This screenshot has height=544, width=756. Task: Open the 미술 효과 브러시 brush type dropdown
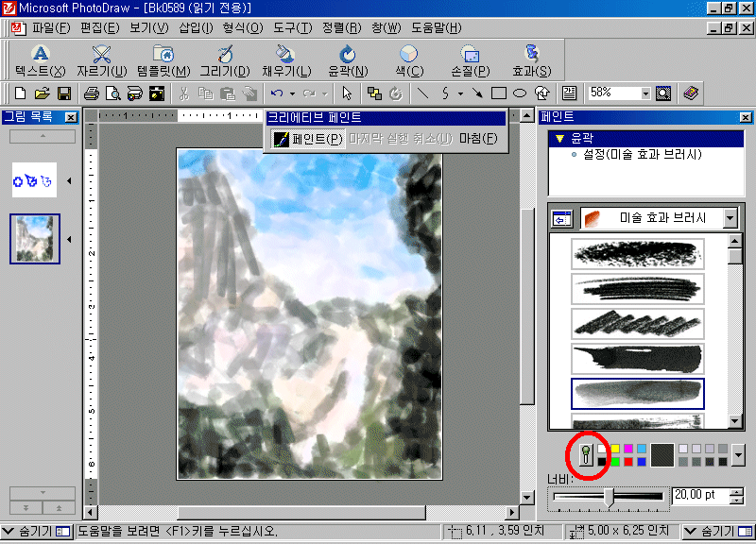(730, 218)
